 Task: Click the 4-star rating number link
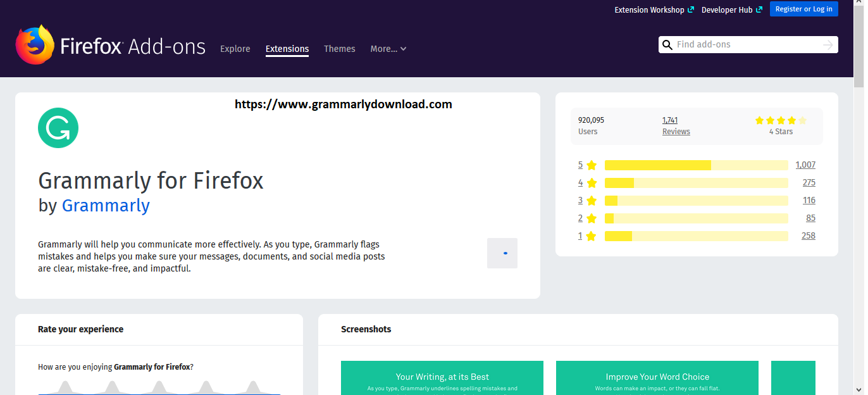[580, 183]
